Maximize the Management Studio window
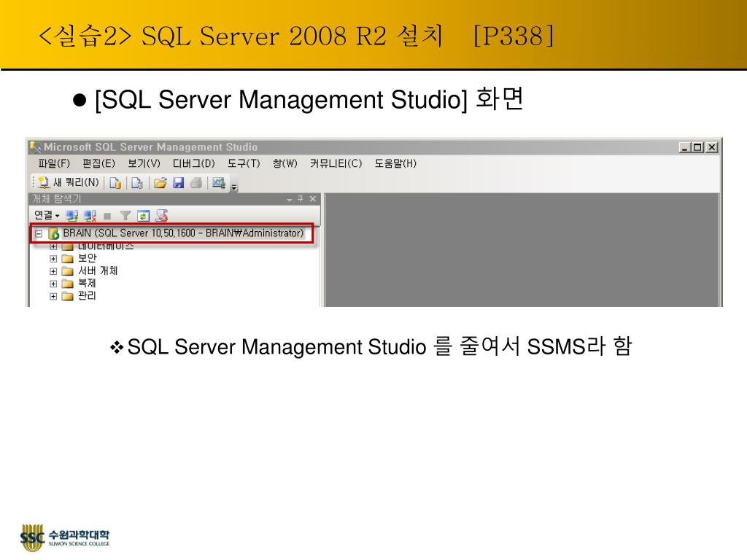The height and width of the screenshot is (560, 747). 697,147
